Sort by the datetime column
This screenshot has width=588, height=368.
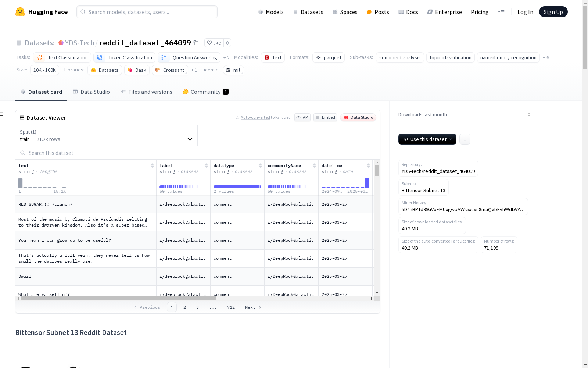point(368,166)
